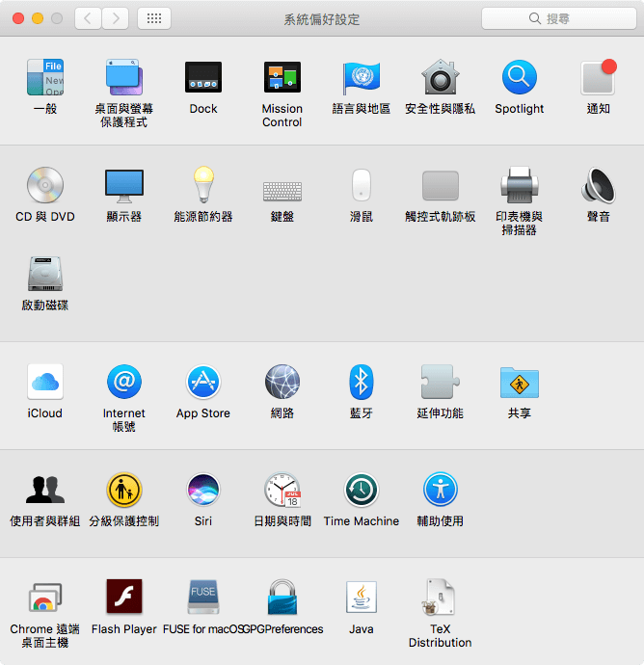This screenshot has width=644, height=665.
Task: Open the Java preference pane
Action: tap(361, 597)
